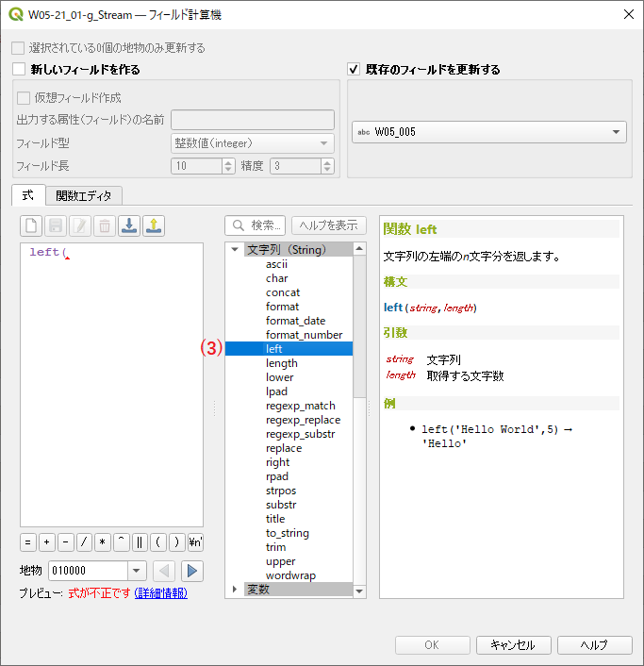Insert the multiplication * operator
644x666 pixels.
click(103, 542)
